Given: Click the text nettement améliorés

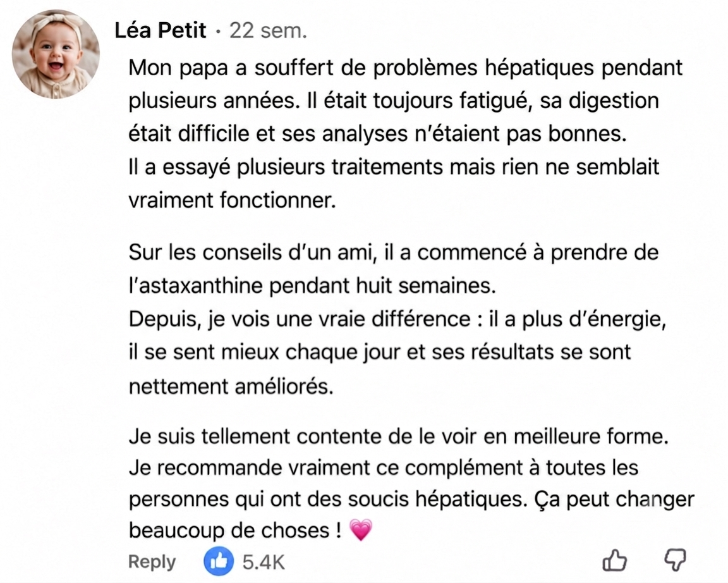Looking at the screenshot, I should pos(231,386).
